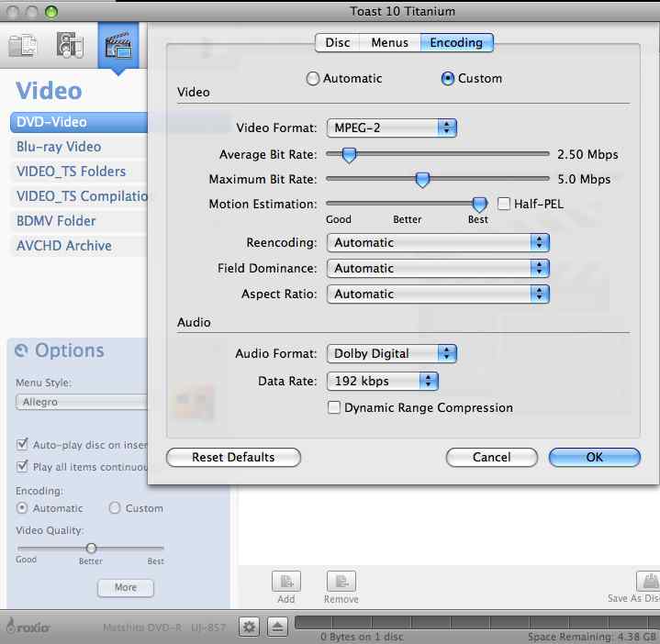Select AVCHD Archive in the sidebar

[x=79, y=246]
